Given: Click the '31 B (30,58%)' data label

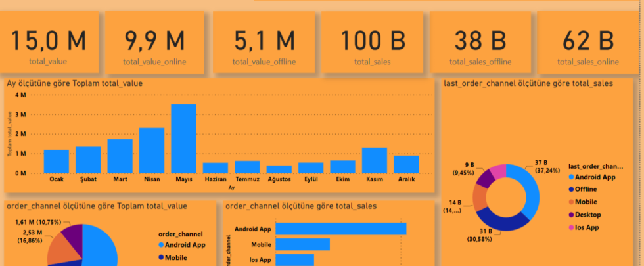Looking at the screenshot, I should [x=480, y=236].
